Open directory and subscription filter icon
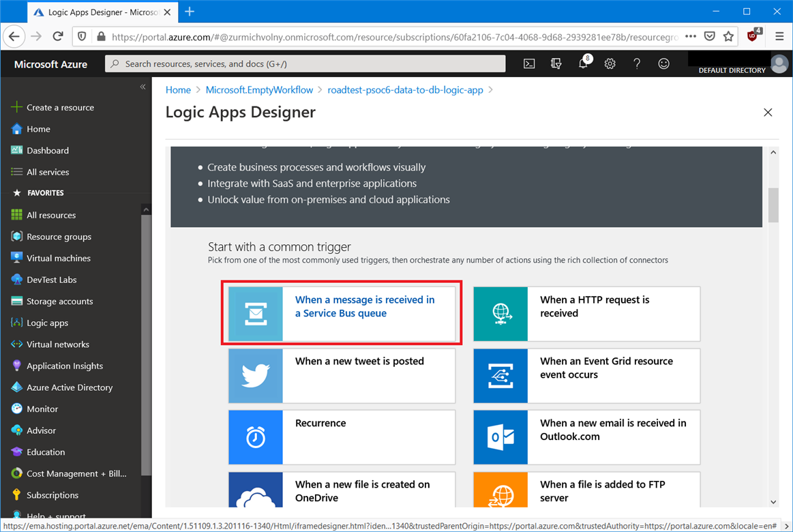The image size is (793, 532). tap(556, 63)
